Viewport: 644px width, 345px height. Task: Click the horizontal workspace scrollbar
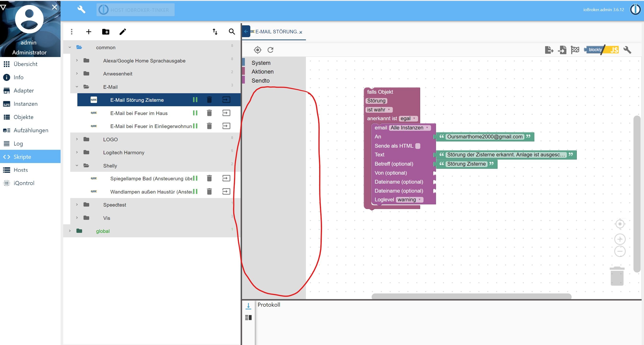pyautogui.click(x=471, y=296)
